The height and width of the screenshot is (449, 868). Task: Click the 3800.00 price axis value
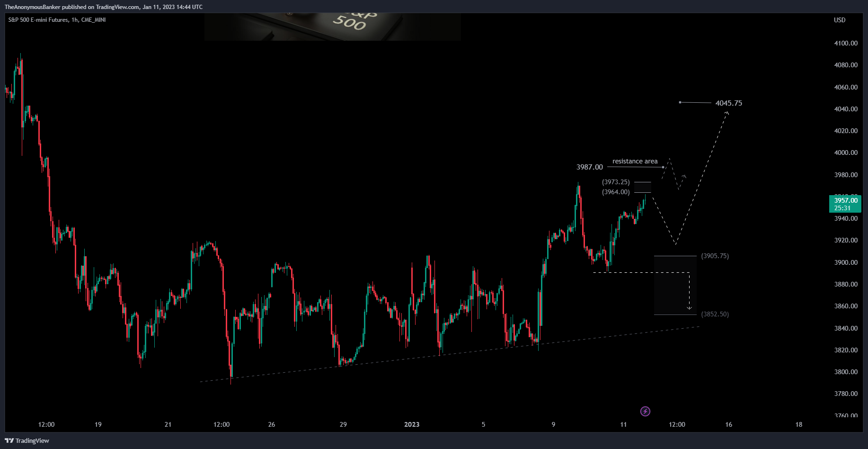pos(846,372)
